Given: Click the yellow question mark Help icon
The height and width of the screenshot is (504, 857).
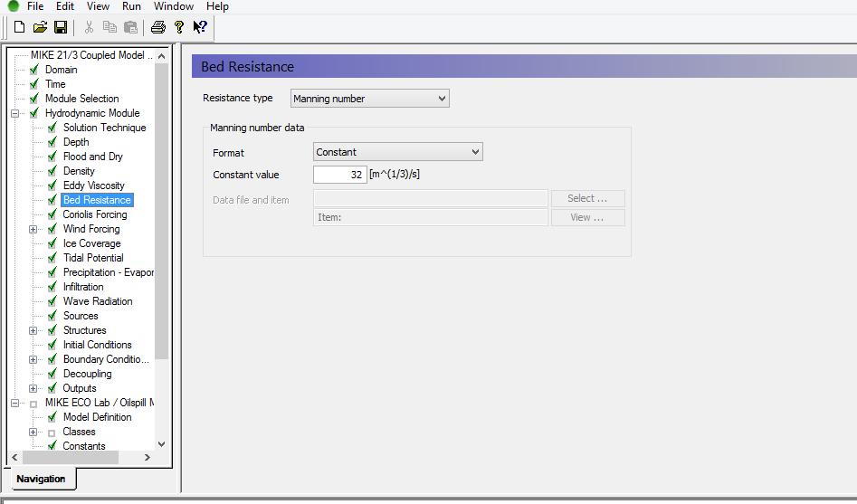Looking at the screenshot, I should (x=178, y=27).
